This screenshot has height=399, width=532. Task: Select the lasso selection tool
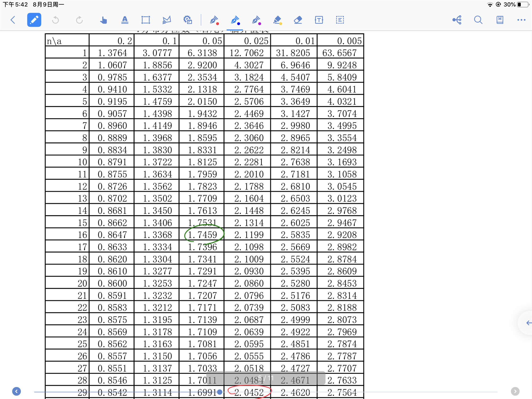[166, 20]
